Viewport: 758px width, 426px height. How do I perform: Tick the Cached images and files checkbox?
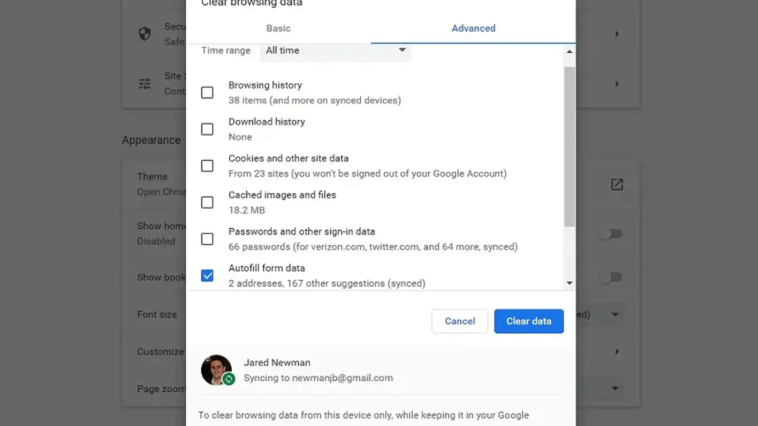(x=207, y=203)
